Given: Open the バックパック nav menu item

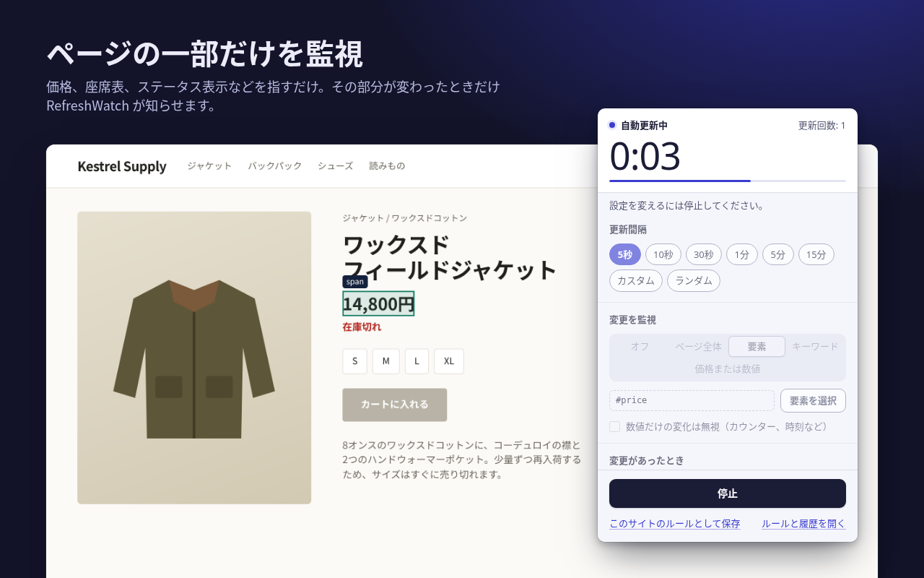Looking at the screenshot, I should 275,166.
